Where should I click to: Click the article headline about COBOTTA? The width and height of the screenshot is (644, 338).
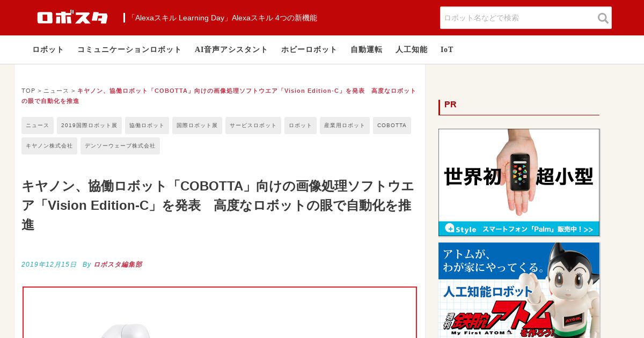219,205
